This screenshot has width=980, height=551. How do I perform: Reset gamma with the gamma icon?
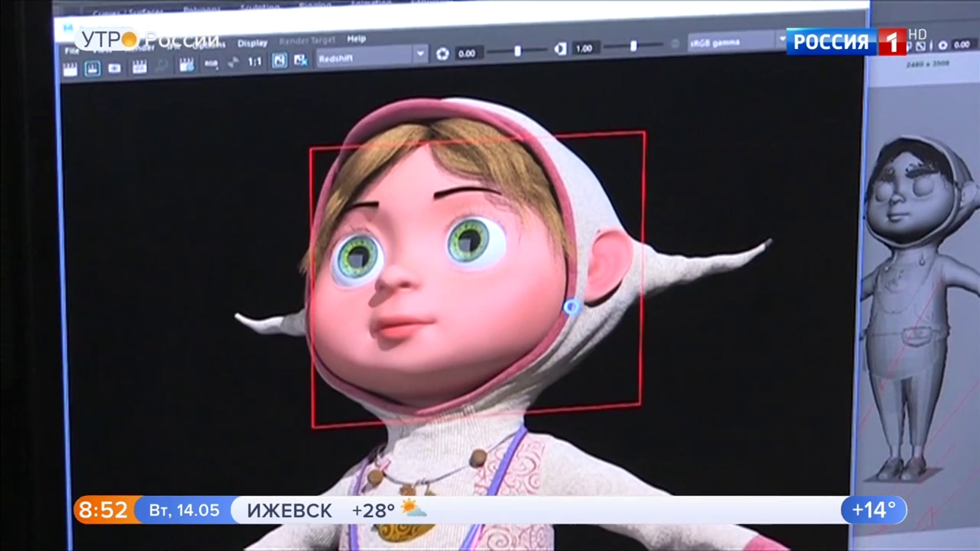point(560,49)
